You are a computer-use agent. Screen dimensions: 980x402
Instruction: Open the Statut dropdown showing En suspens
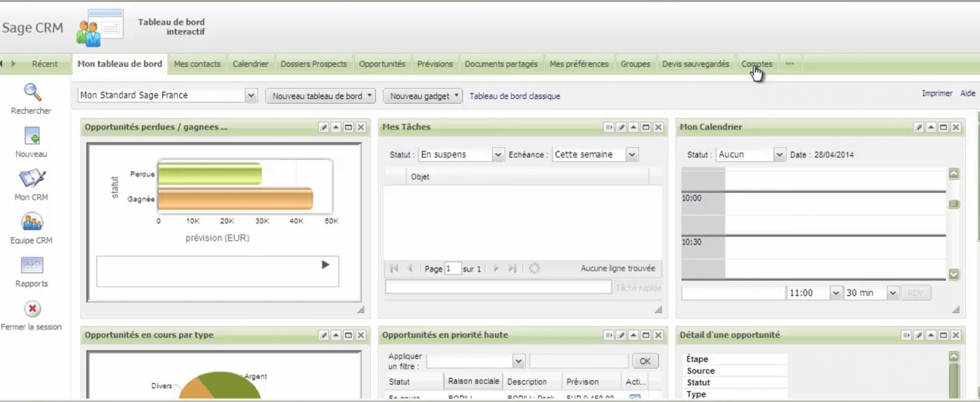click(498, 155)
